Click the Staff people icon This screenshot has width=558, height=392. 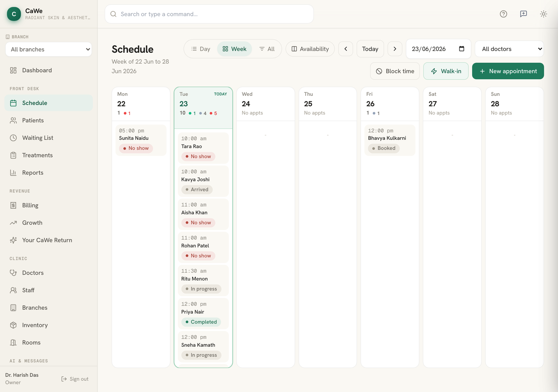(14, 290)
